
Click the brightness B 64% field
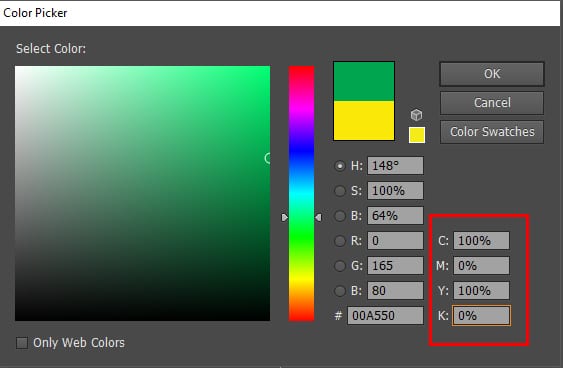pos(395,216)
